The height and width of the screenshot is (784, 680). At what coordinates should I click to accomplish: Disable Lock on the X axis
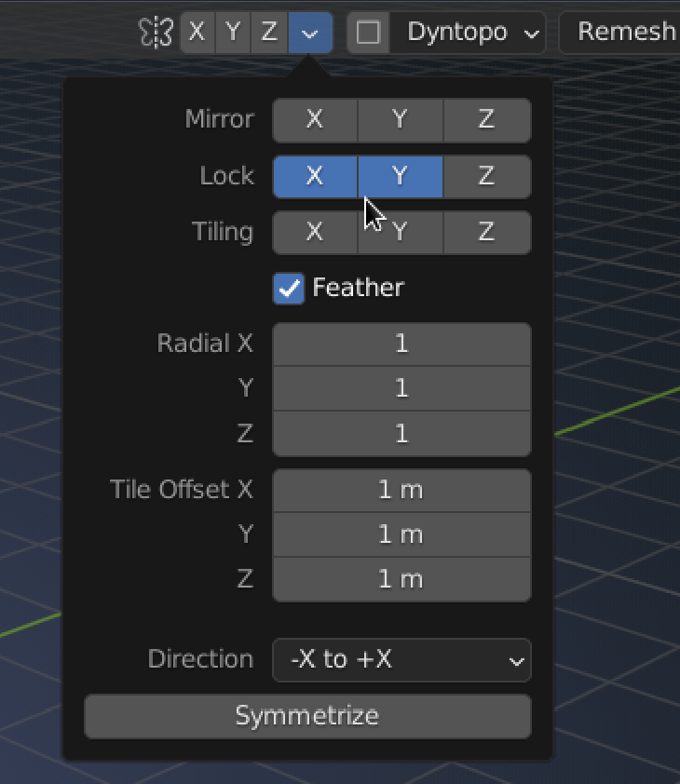pyautogui.click(x=315, y=176)
